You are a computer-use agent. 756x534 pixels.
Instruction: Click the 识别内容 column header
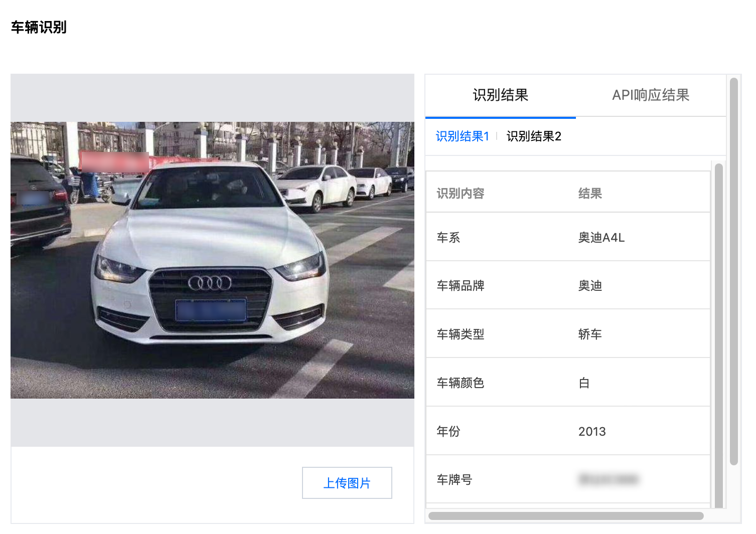tap(461, 194)
